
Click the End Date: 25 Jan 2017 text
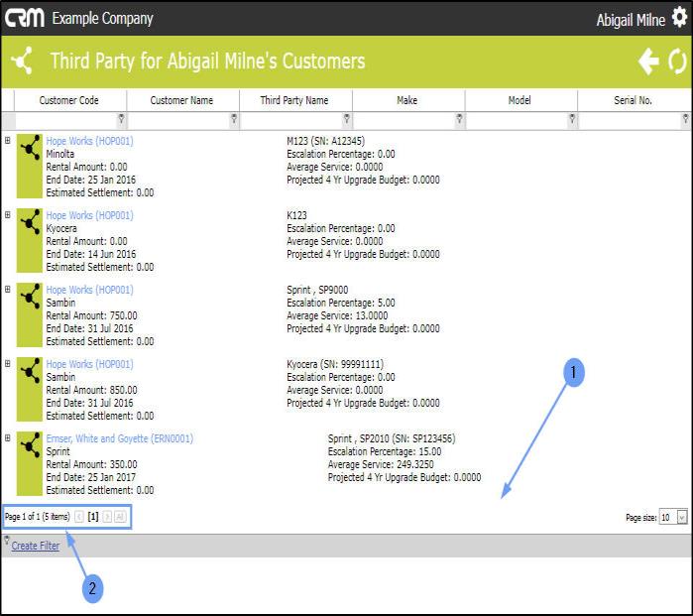[x=90, y=477]
